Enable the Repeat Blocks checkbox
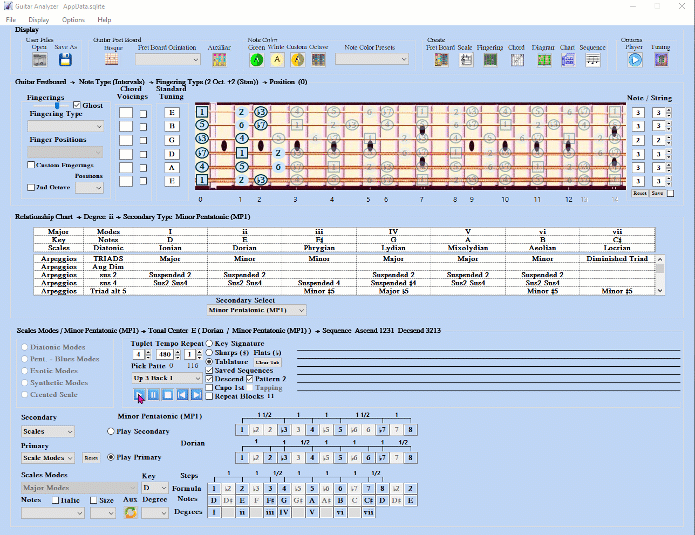Screen dimensions: 695x535 pos(209,396)
